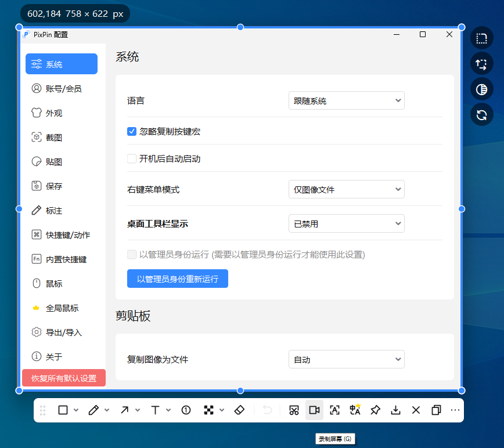Click the selection size readout label
The image size is (504, 448).
click(x=75, y=13)
